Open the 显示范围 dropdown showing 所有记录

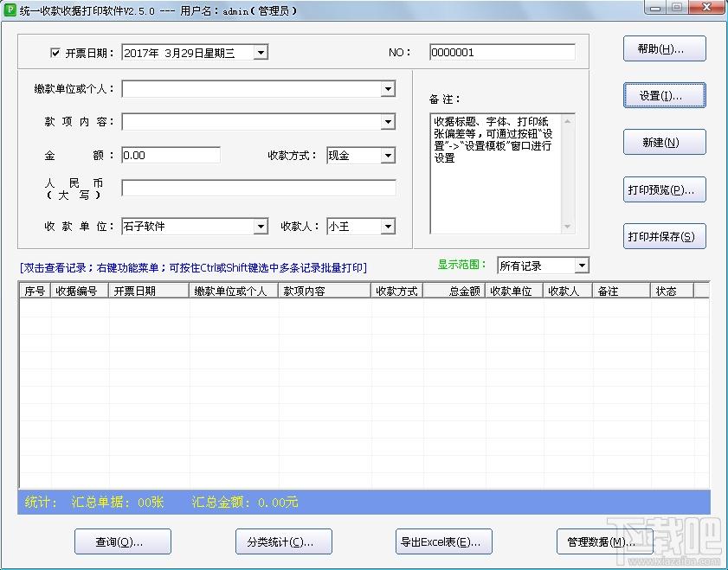click(x=582, y=266)
